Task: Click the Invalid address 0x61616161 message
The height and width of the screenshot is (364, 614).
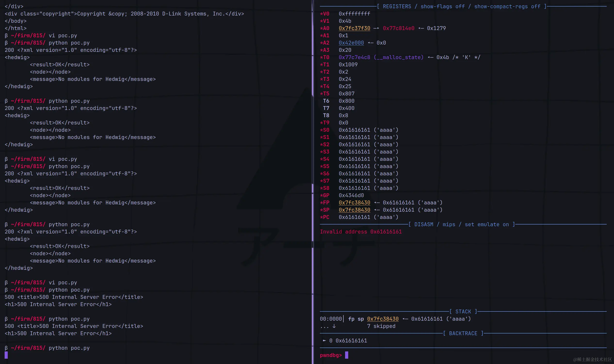Action: point(361,232)
